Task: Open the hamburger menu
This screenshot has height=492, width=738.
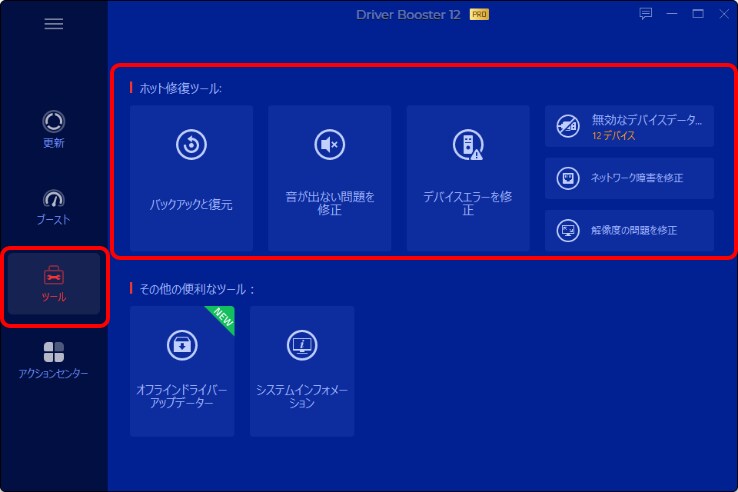Action: click(x=54, y=24)
